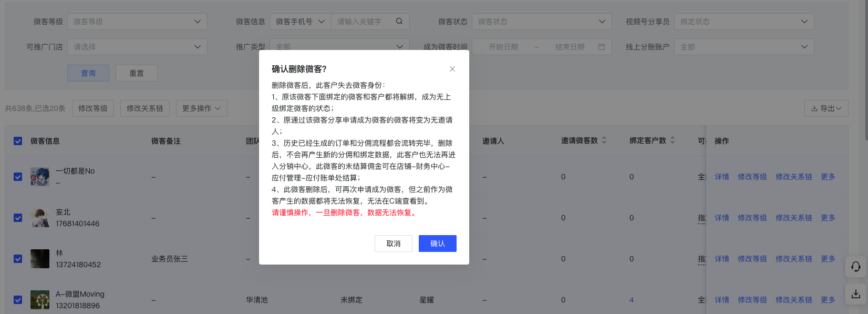The image size is (868, 314).
Task: Open 详情 for 林
Action: tap(722, 259)
